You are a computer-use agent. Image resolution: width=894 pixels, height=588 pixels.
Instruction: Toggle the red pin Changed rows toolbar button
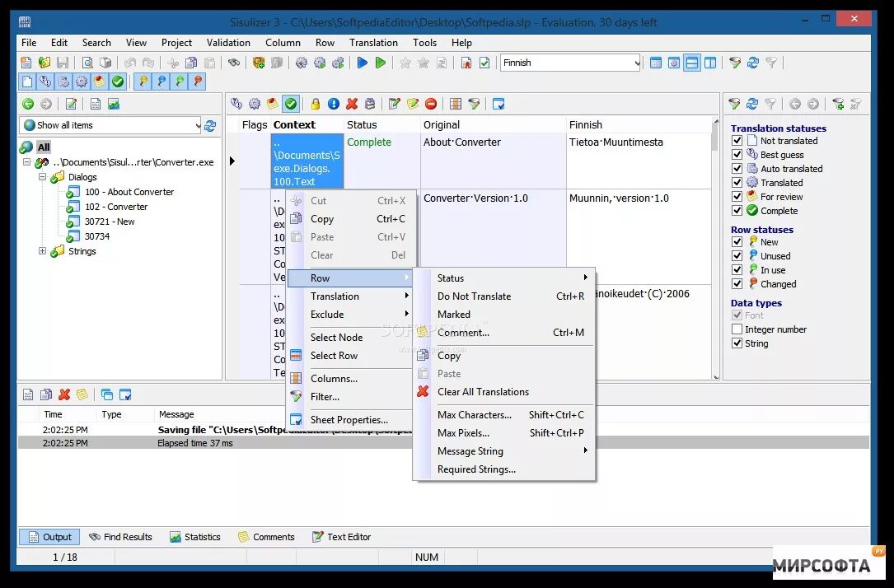(x=198, y=82)
